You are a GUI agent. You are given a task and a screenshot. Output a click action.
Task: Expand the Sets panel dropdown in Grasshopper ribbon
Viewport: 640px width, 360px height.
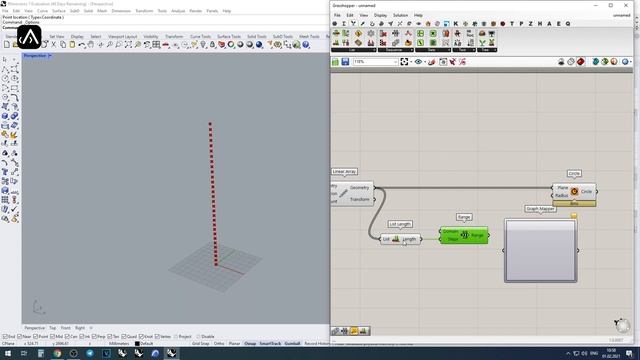click(448, 50)
